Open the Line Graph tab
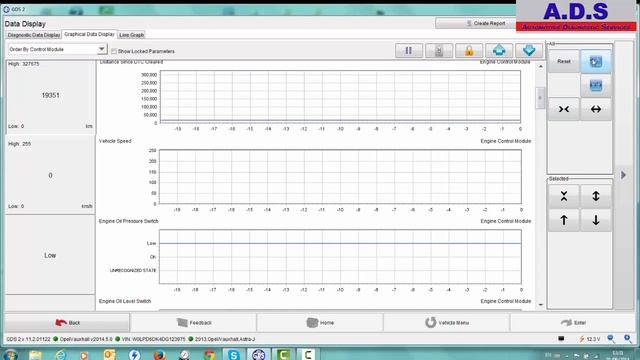Screen dimensions: 640x360 click(131, 35)
